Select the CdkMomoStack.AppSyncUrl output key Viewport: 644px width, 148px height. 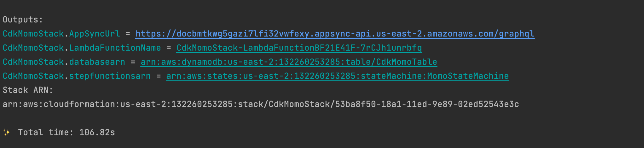[x=61, y=34]
